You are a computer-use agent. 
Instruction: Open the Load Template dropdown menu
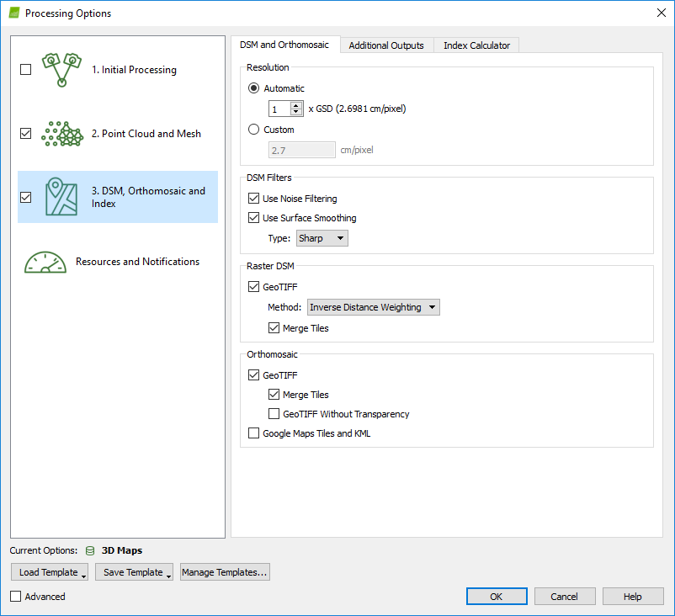click(49, 573)
